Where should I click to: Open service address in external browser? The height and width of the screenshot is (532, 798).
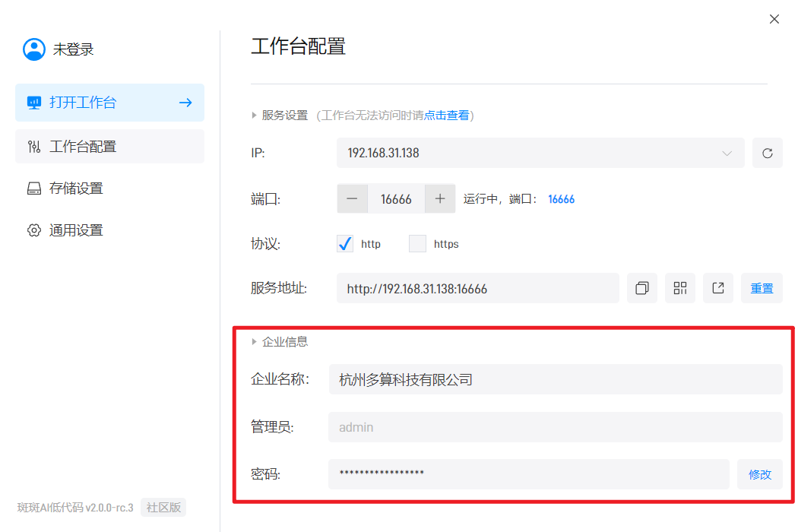point(718,288)
